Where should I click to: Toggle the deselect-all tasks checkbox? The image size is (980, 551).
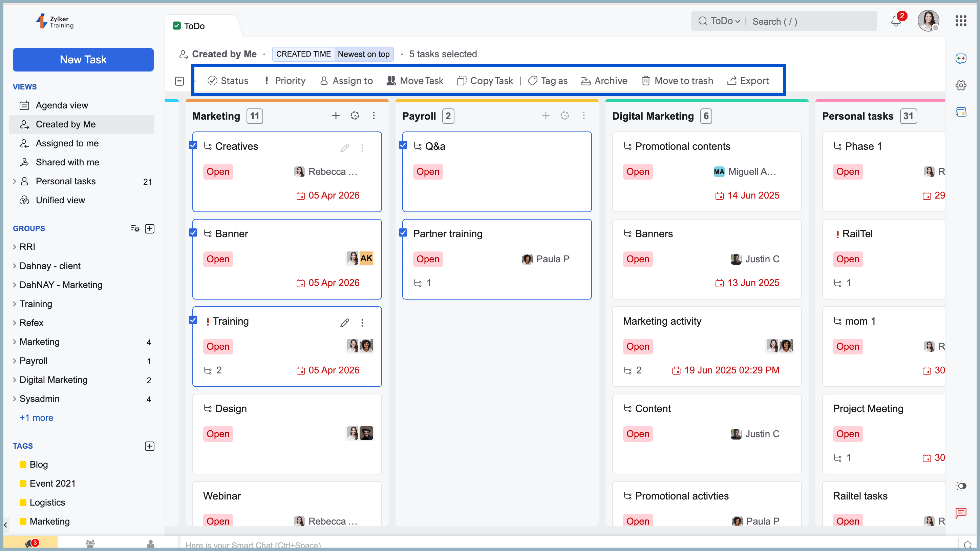click(179, 81)
